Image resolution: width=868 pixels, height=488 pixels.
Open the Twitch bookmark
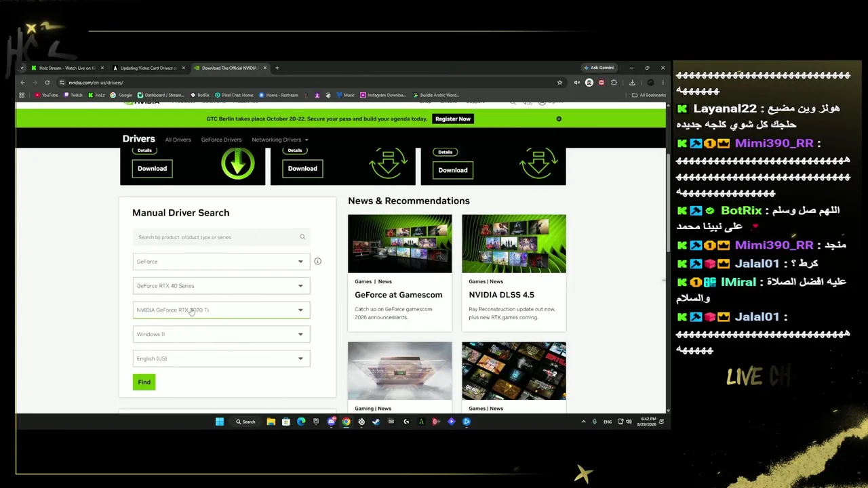(73, 95)
